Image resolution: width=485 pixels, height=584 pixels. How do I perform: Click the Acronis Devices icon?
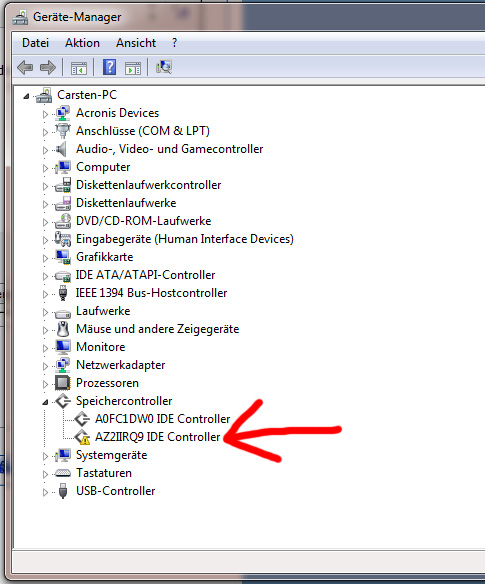click(x=63, y=113)
